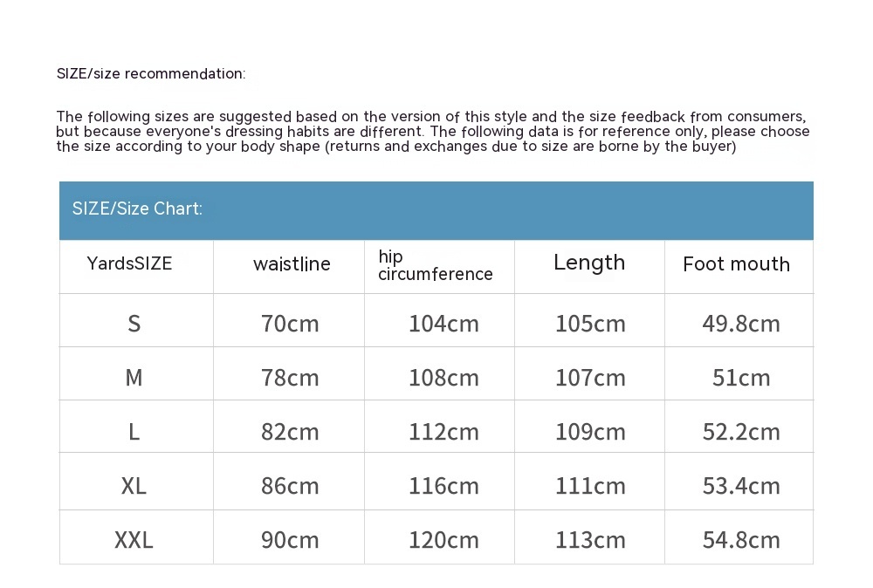
Task: Select the "Foot mouth" column header
Action: pyautogui.click(x=736, y=264)
